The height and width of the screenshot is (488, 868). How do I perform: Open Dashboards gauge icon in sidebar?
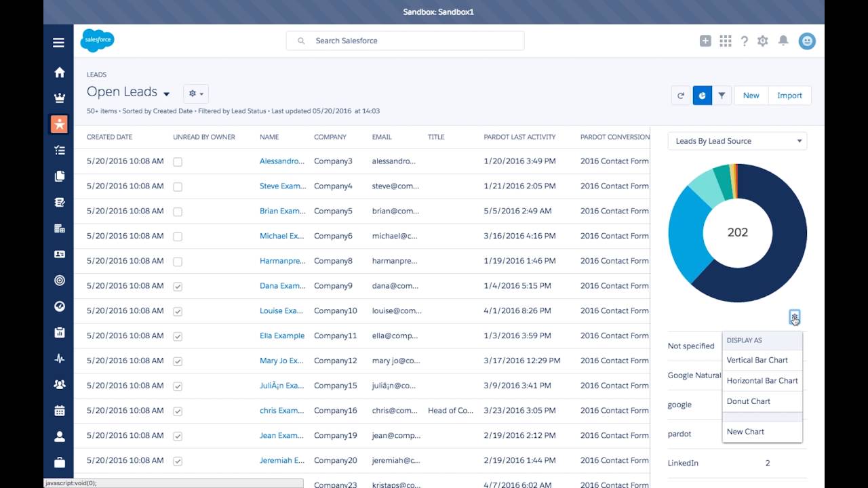60,306
